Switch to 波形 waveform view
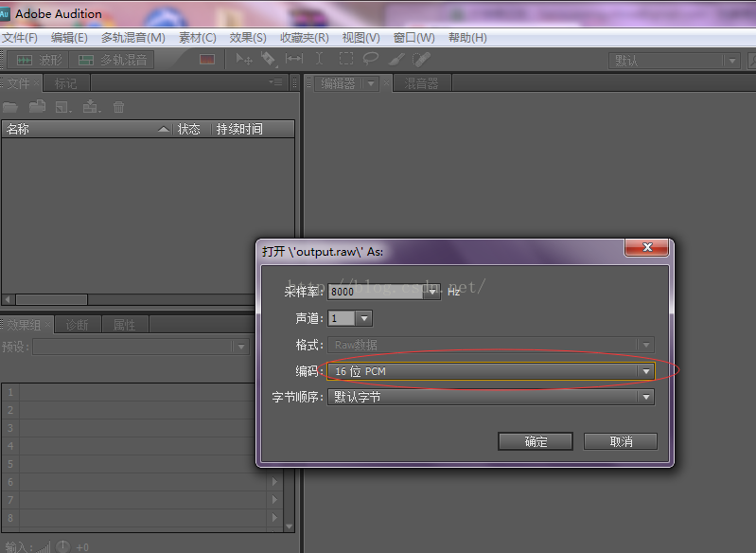Viewport: 756px width, 553px height. pyautogui.click(x=39, y=60)
